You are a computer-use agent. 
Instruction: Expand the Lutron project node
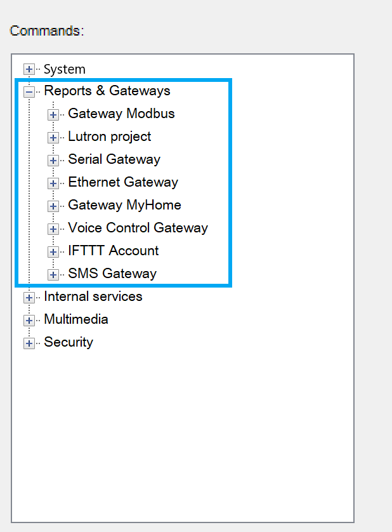pos(53,137)
